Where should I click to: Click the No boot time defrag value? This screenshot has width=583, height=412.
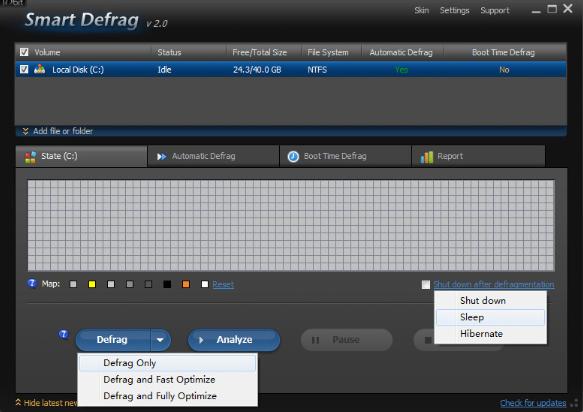(x=504, y=70)
